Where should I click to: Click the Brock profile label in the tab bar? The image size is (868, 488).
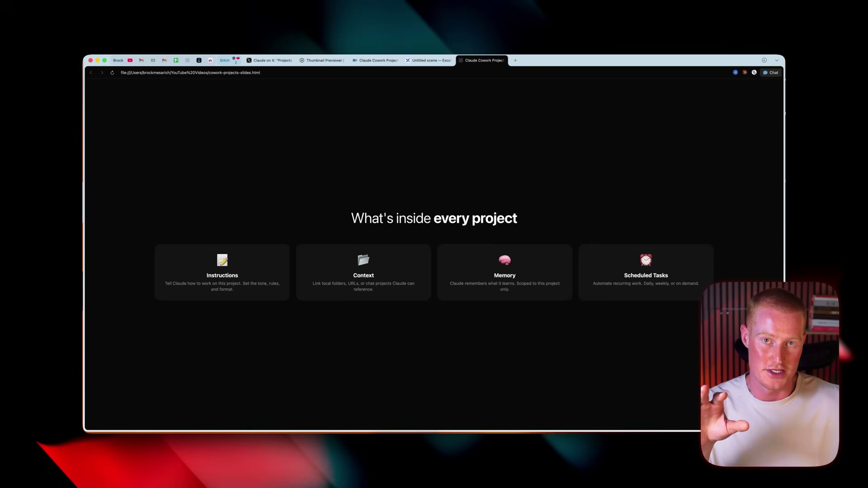click(x=118, y=60)
